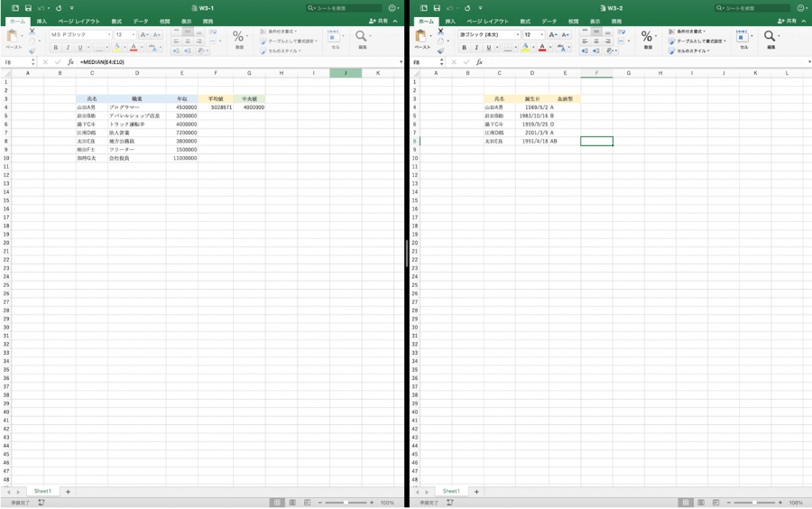The image size is (812, 509).
Task: Switch W3-1 to Normal view in status bar
Action: [x=277, y=503]
